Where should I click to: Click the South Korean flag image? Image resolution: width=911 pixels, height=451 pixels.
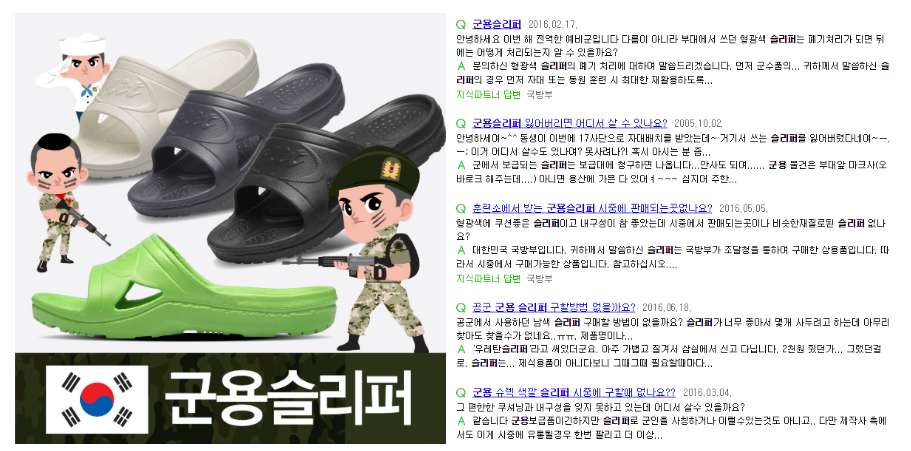point(97,399)
